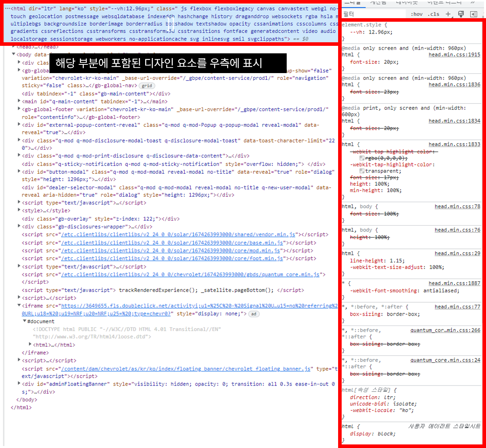The height and width of the screenshot is (448, 486).
Task: Toggle the .cls class editor button
Action: click(x=434, y=14)
